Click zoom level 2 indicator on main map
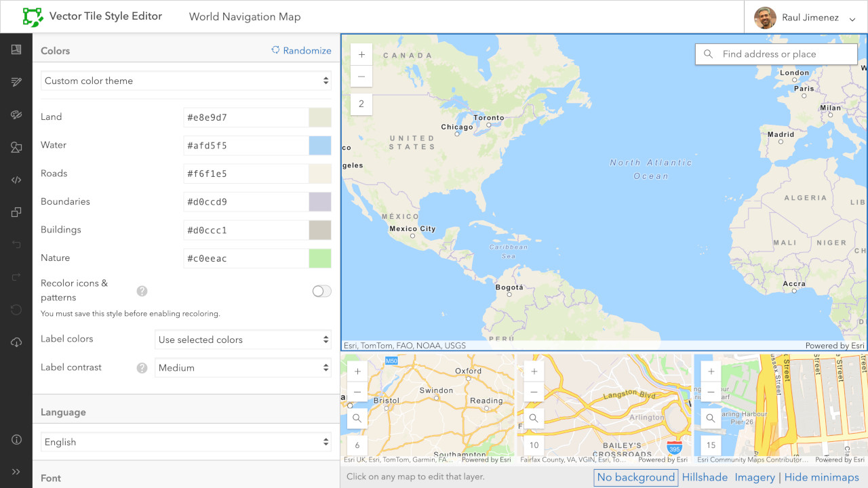This screenshot has height=488, width=868. pos(361,104)
